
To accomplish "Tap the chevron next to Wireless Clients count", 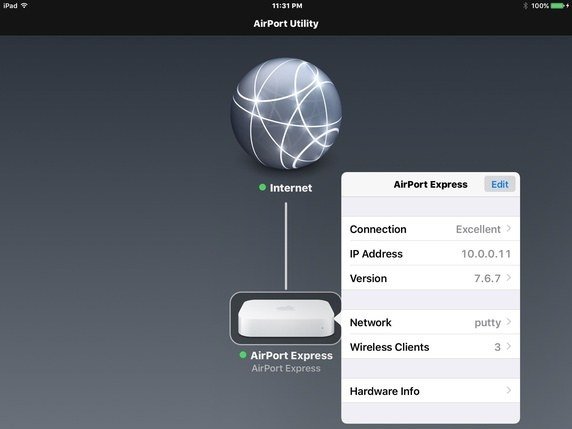I will tap(509, 346).
